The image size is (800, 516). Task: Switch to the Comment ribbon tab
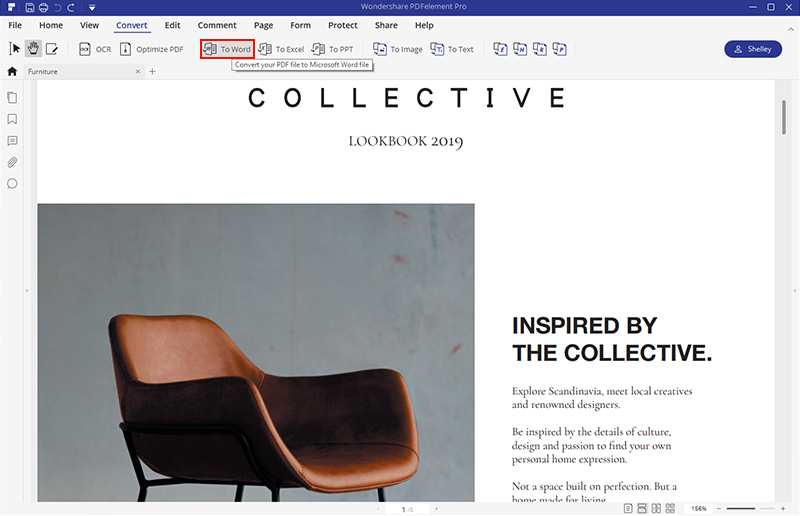tap(217, 25)
